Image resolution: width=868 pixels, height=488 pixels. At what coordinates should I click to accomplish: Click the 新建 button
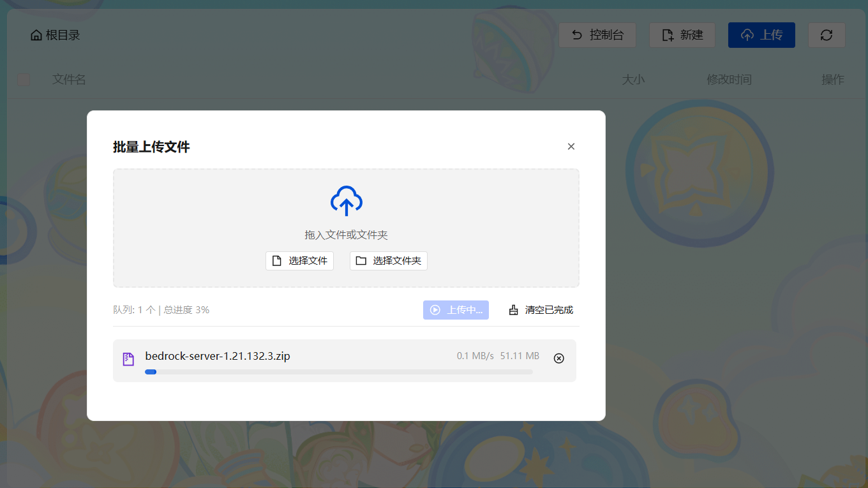(x=682, y=35)
